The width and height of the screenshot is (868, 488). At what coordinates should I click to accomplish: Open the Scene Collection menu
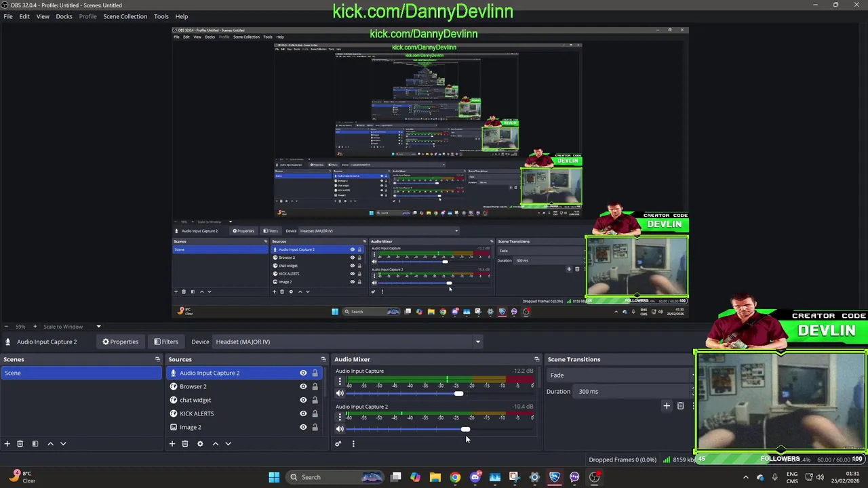[x=125, y=16]
